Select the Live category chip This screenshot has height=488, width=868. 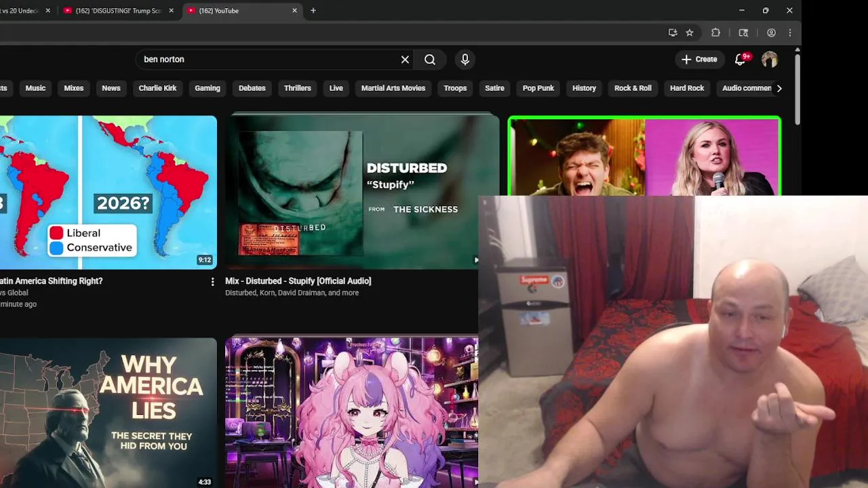coord(336,88)
